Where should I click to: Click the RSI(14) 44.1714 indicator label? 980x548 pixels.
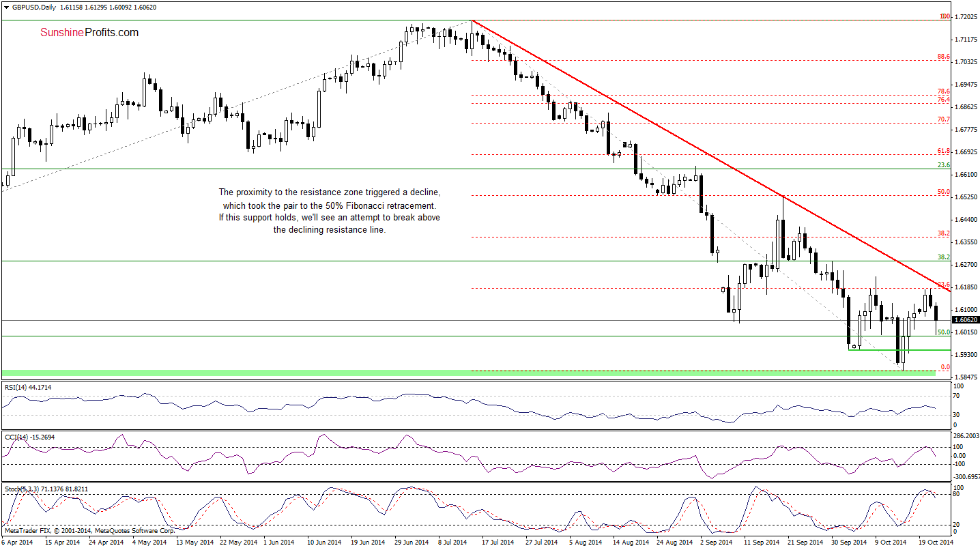28,387
